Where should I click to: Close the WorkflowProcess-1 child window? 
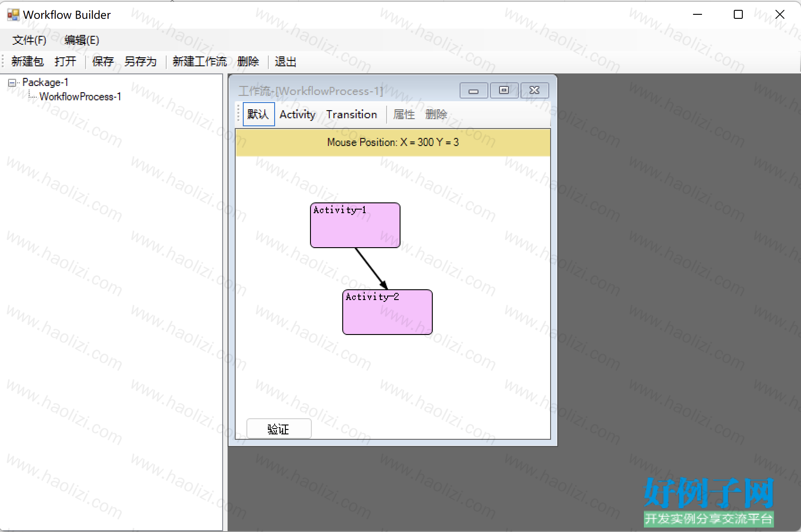534,90
